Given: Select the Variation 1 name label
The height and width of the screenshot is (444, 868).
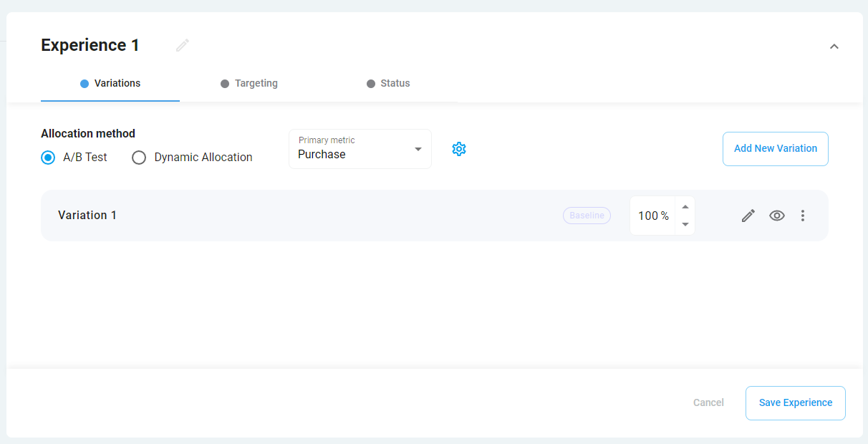Looking at the screenshot, I should [87, 216].
